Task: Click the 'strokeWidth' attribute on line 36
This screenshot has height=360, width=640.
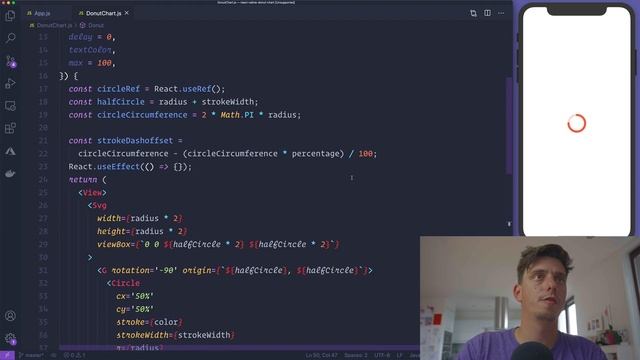Action: (142, 335)
